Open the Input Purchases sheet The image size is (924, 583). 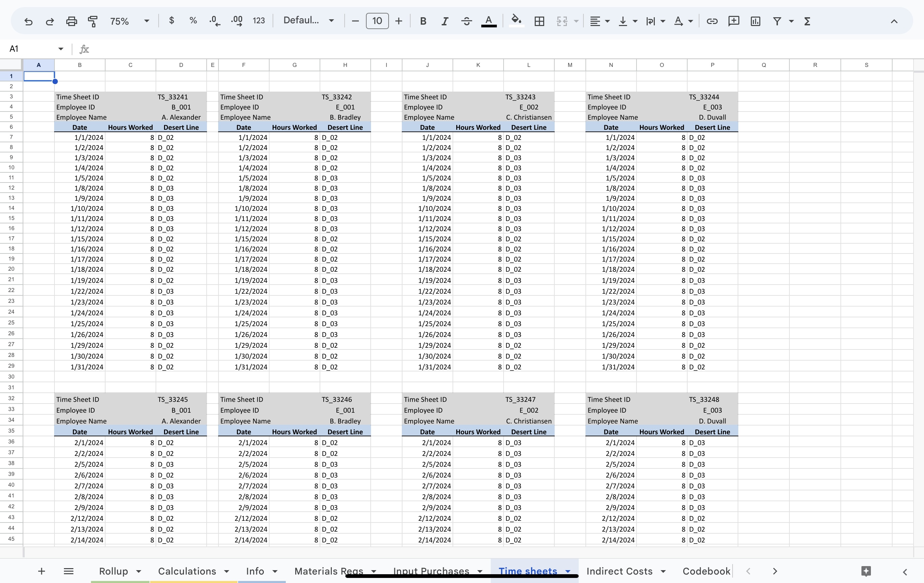pos(431,571)
